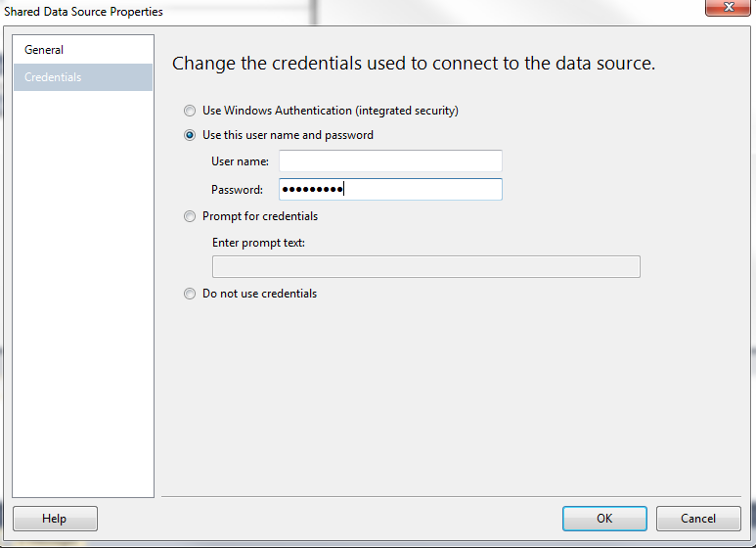Click the "Password:" label
The height and width of the screenshot is (548, 756).
[237, 190]
